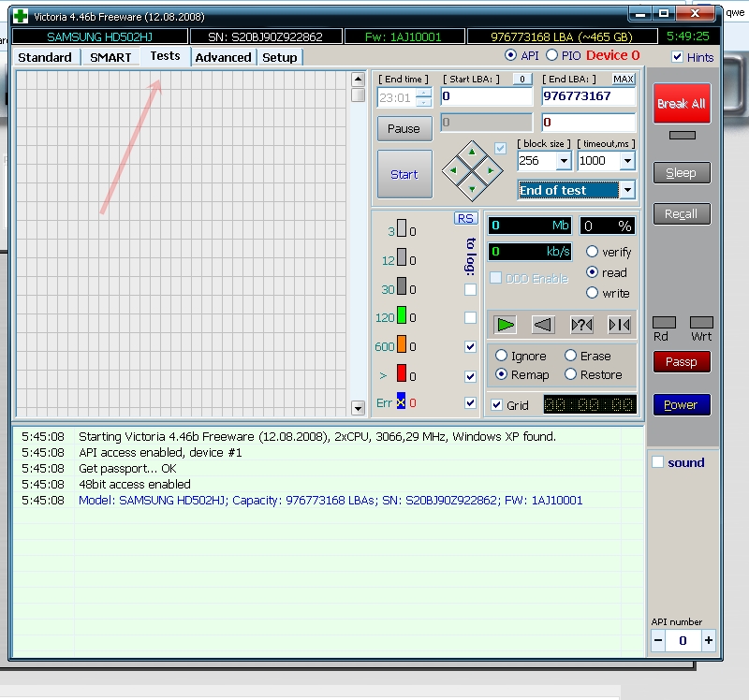Click the RS reset counters icon

465,218
